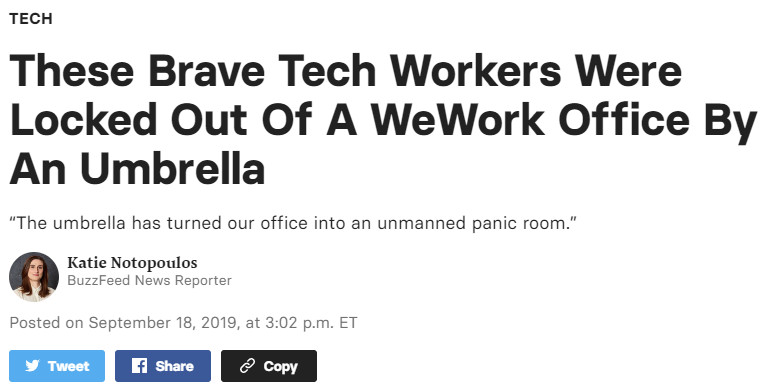Click "An Umbrella" on headline's last line
Image resolution: width=770 pixels, height=387 pixels.
(137, 168)
